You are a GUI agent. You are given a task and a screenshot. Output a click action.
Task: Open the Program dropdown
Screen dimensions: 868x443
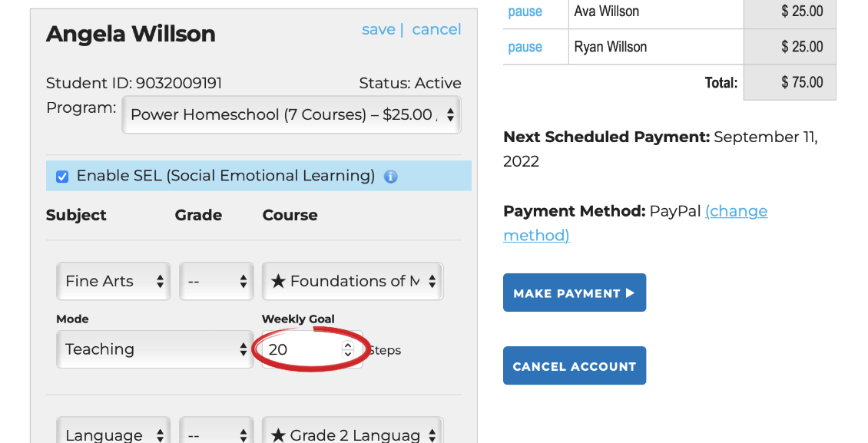pos(291,115)
